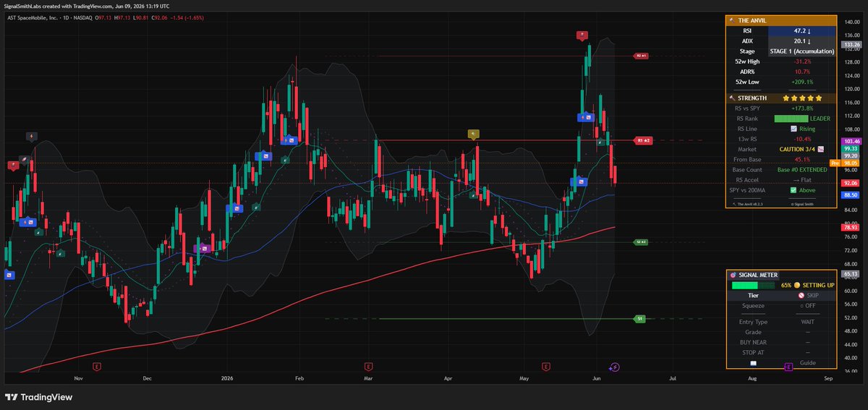868x410 pixels.
Task: Click the purple 103.46 price label
Action: click(850, 141)
